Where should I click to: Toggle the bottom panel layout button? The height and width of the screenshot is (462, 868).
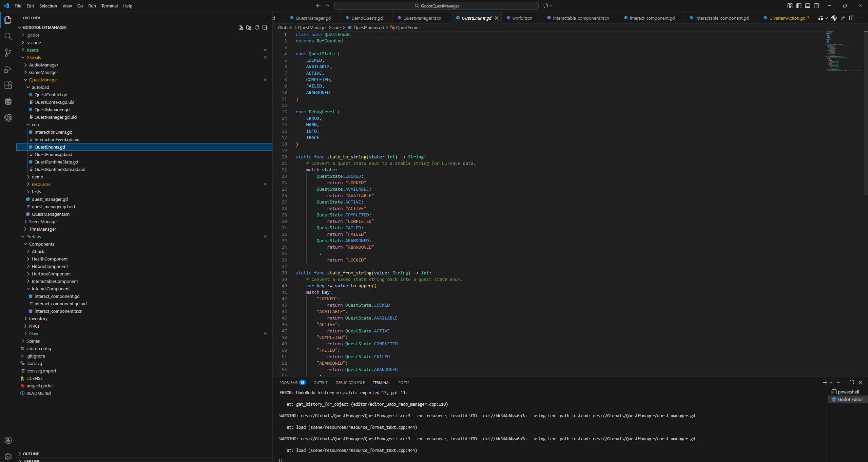coord(807,6)
